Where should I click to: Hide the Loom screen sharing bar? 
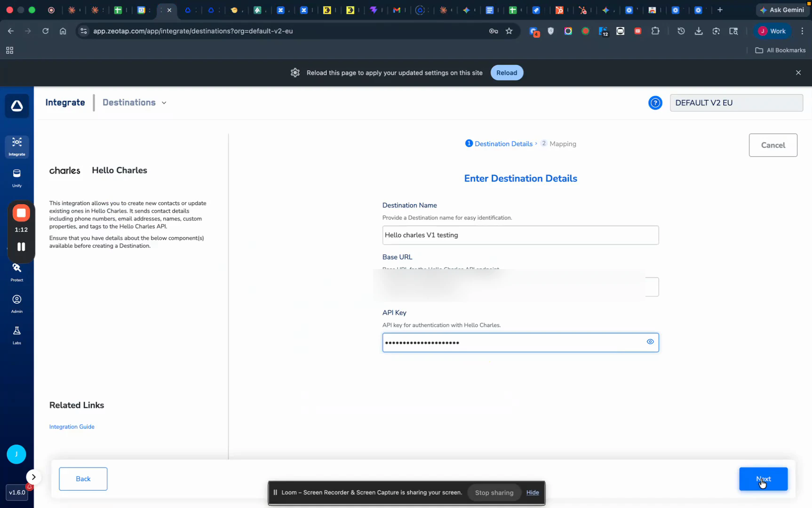click(533, 492)
